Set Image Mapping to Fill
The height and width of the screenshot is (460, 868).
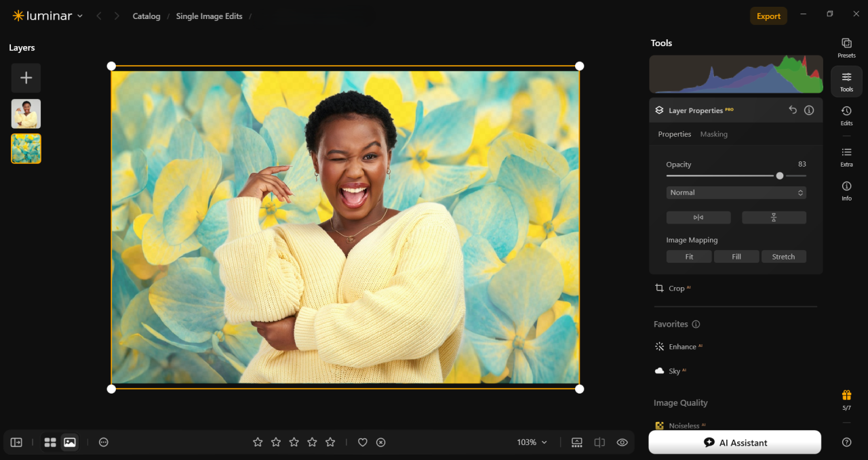click(736, 257)
